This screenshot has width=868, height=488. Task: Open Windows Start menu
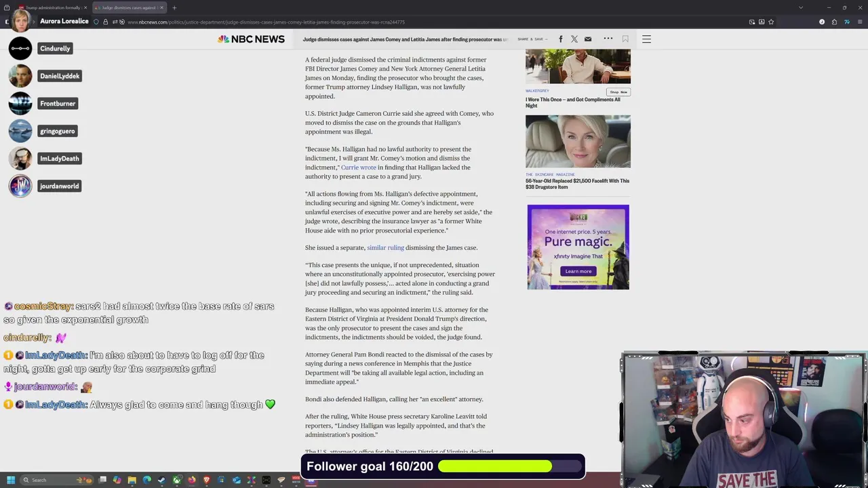[11, 480]
